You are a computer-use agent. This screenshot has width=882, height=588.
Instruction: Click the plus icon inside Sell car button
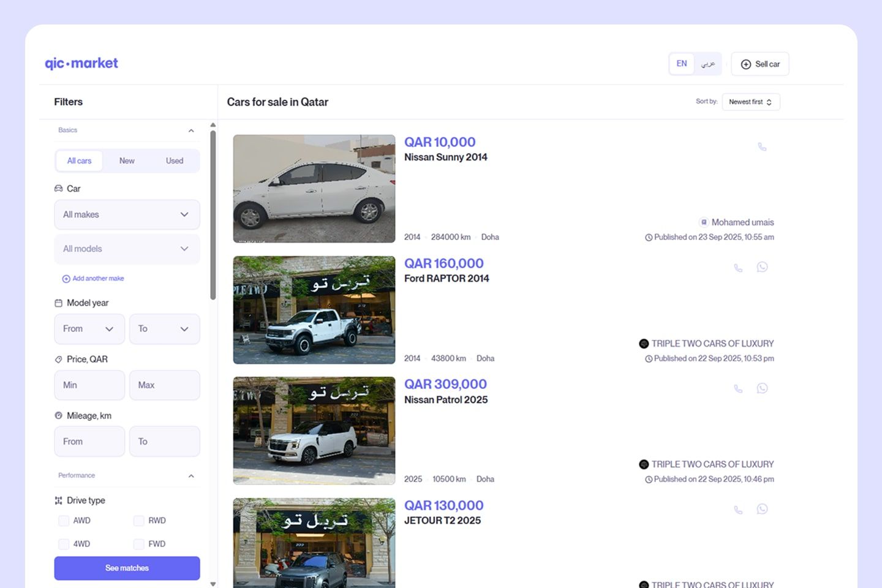coord(745,64)
